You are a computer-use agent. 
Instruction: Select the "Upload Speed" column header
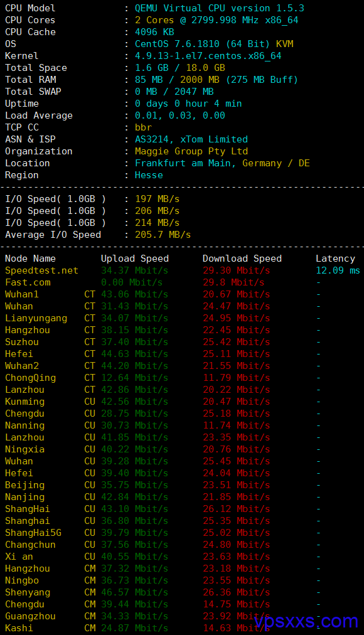(x=135, y=259)
